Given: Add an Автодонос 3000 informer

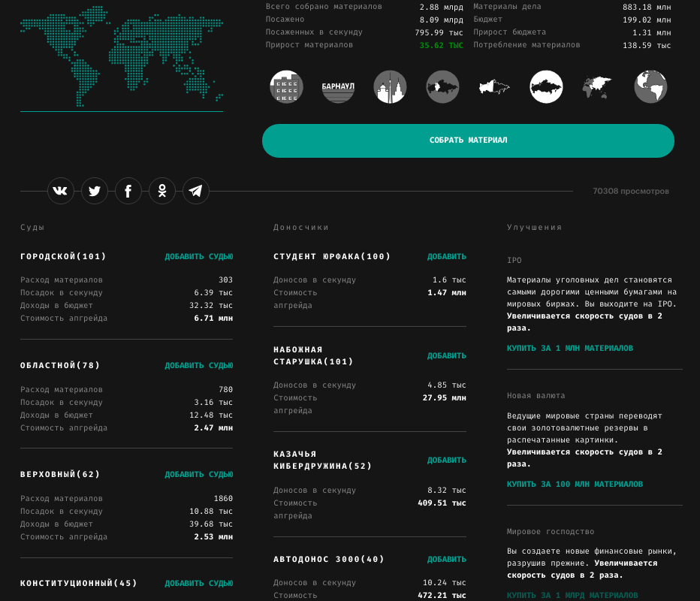Looking at the screenshot, I should coord(447,560).
